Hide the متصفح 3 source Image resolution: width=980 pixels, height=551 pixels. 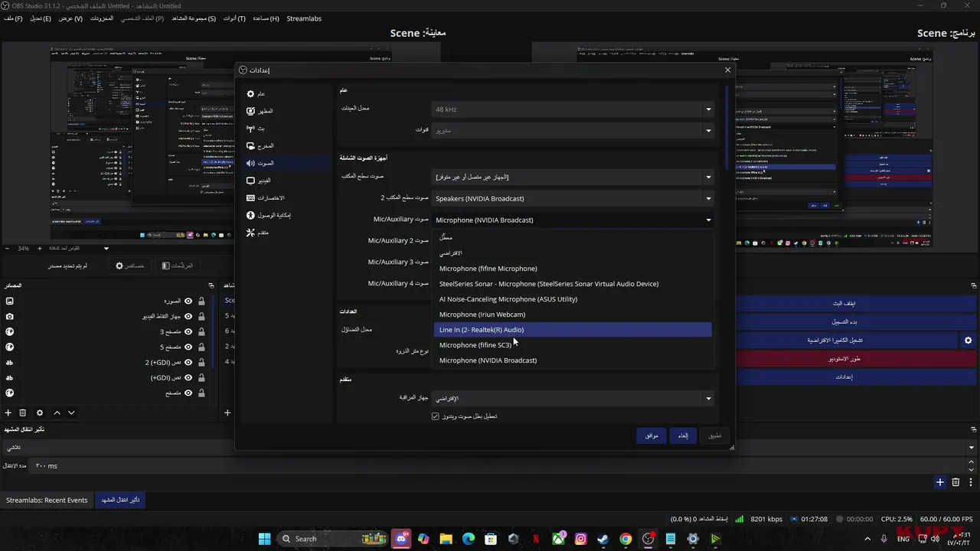coord(188,331)
